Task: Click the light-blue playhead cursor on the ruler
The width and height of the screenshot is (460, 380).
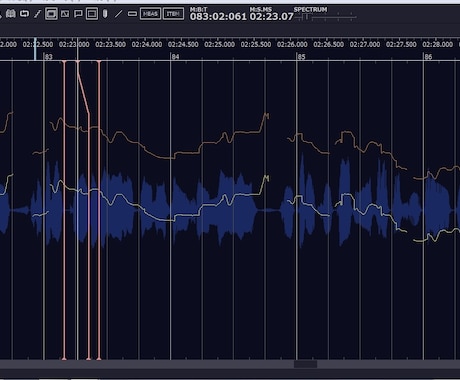Action: click(35, 49)
